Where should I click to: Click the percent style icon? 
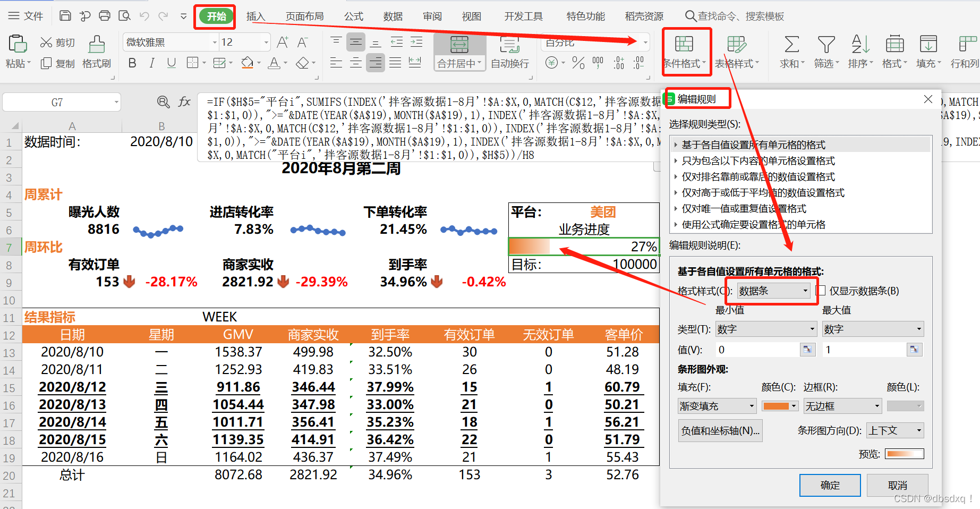(x=578, y=63)
